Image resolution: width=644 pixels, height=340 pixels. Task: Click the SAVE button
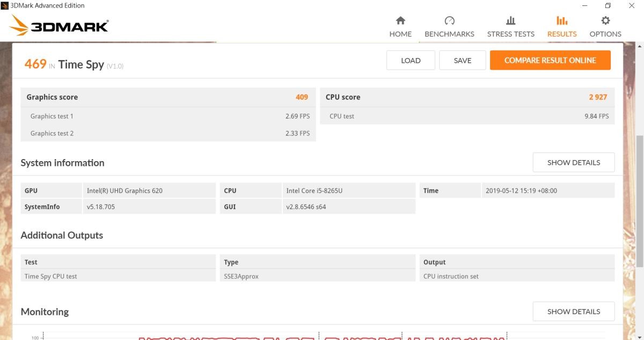tap(463, 60)
